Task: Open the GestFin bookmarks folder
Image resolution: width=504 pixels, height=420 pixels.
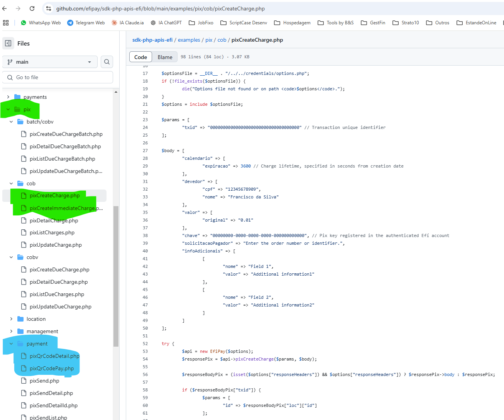Action: [x=373, y=23]
